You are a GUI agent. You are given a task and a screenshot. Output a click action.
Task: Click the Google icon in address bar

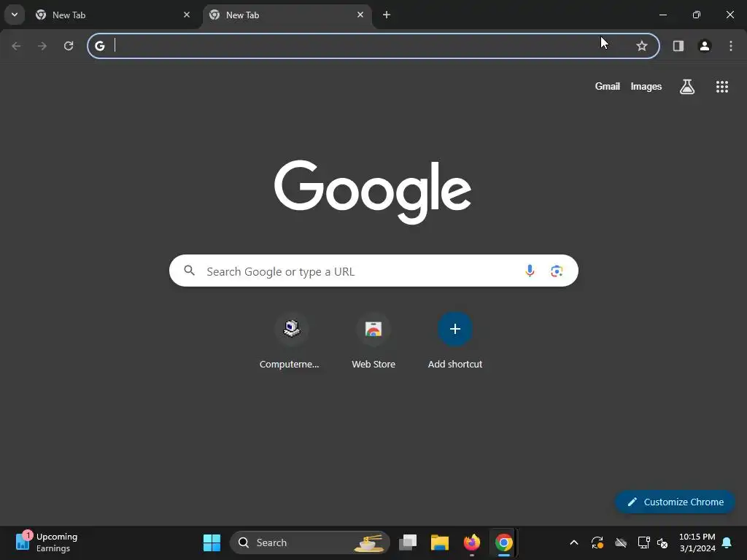(99, 46)
